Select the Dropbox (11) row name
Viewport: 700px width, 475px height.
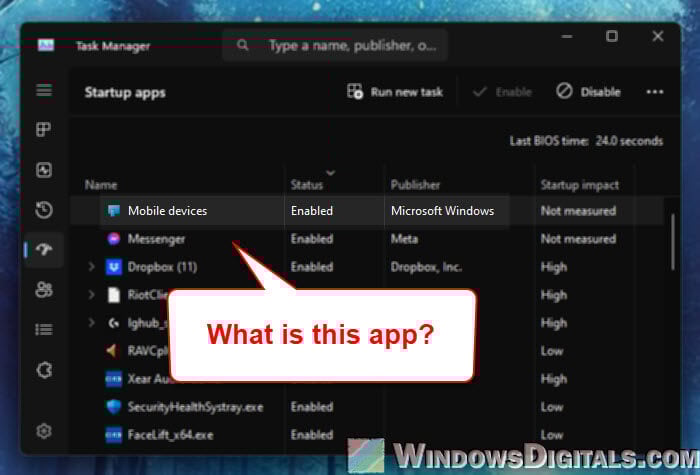pos(162,267)
